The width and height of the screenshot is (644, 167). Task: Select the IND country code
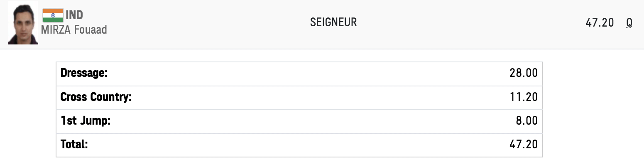tap(74, 15)
